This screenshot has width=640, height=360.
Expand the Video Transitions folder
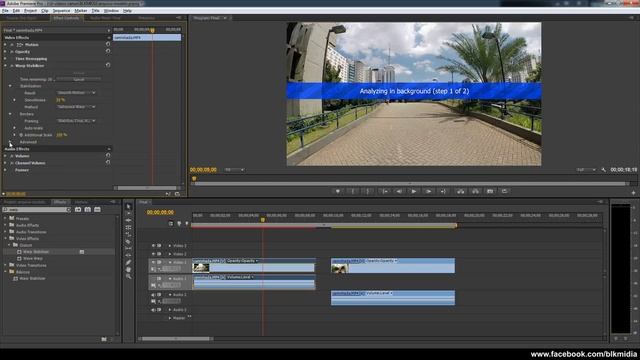(5, 265)
